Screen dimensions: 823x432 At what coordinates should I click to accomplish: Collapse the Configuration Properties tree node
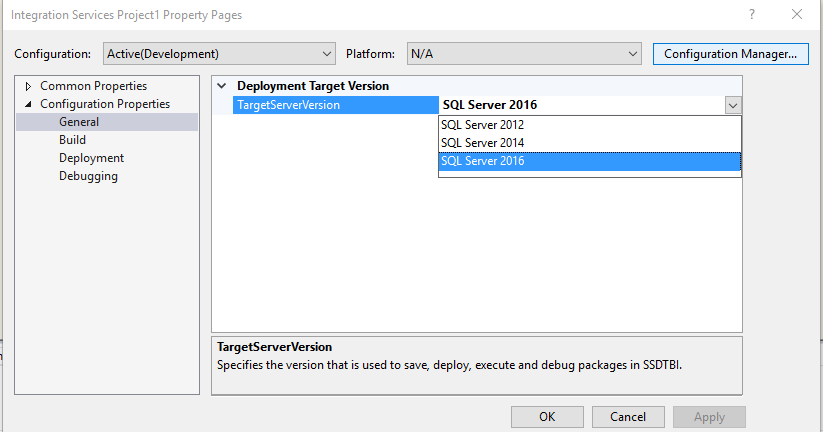(28, 104)
